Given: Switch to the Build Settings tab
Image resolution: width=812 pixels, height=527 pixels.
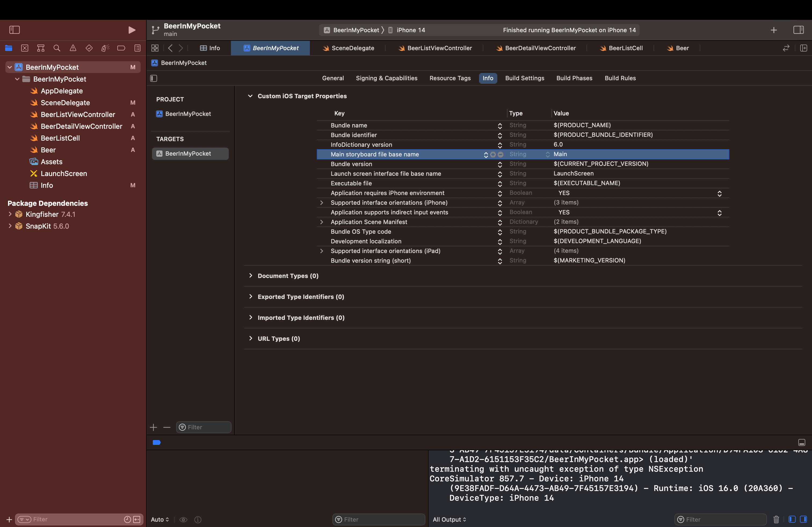Looking at the screenshot, I should (524, 78).
